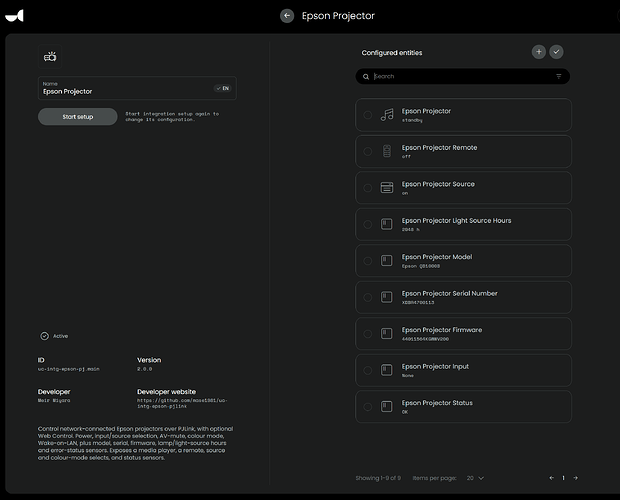Image resolution: width=620 pixels, height=500 pixels.
Task: Select the Light Source Hours radio circle
Action: click(368, 224)
